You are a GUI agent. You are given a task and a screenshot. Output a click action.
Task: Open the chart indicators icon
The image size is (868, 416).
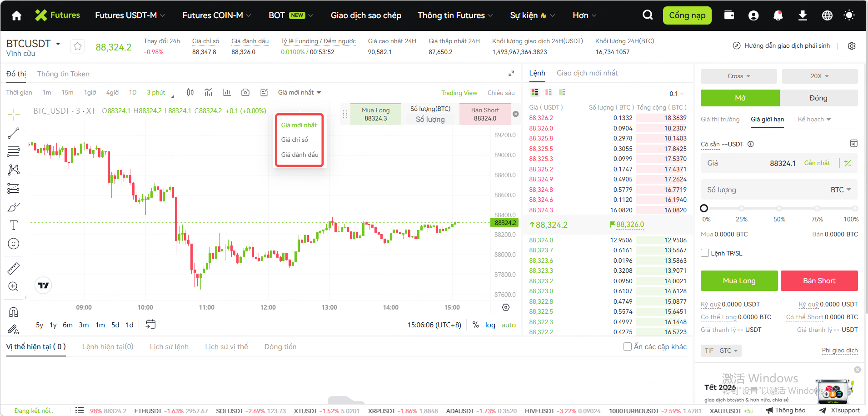click(x=209, y=93)
